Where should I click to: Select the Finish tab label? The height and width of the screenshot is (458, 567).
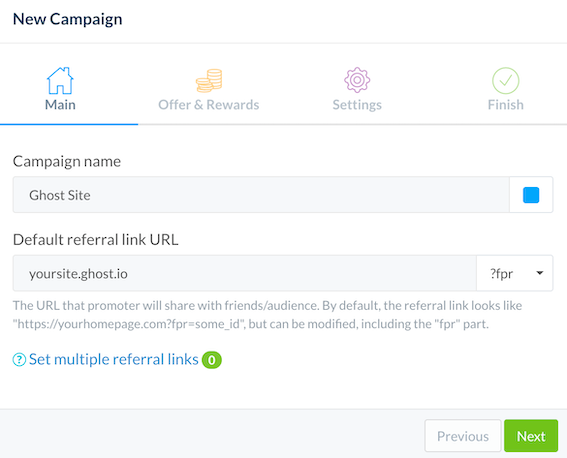tap(506, 105)
